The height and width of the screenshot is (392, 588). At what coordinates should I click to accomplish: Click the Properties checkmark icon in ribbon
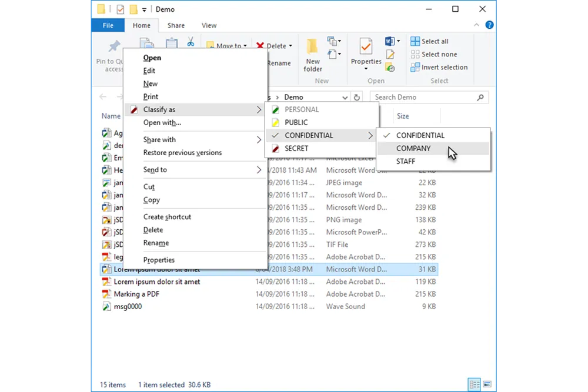(x=366, y=46)
